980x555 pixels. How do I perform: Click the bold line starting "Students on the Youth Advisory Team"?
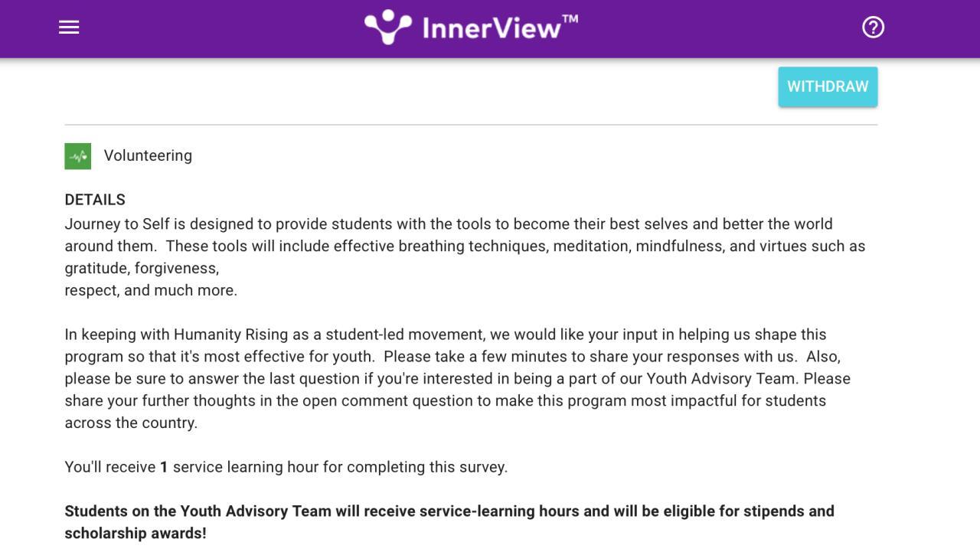pyautogui.click(x=449, y=511)
